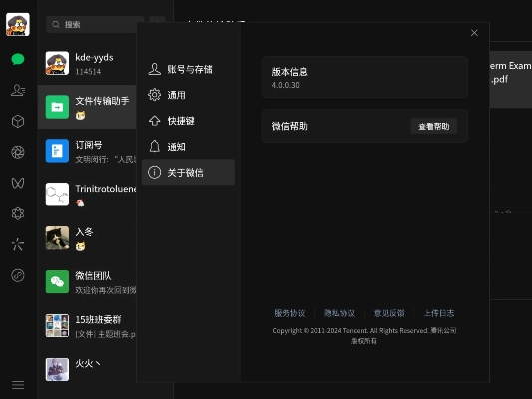Viewport: 532px width, 399px height.
Task: Select the 通知 notifications settings tab
Action: [x=188, y=146]
